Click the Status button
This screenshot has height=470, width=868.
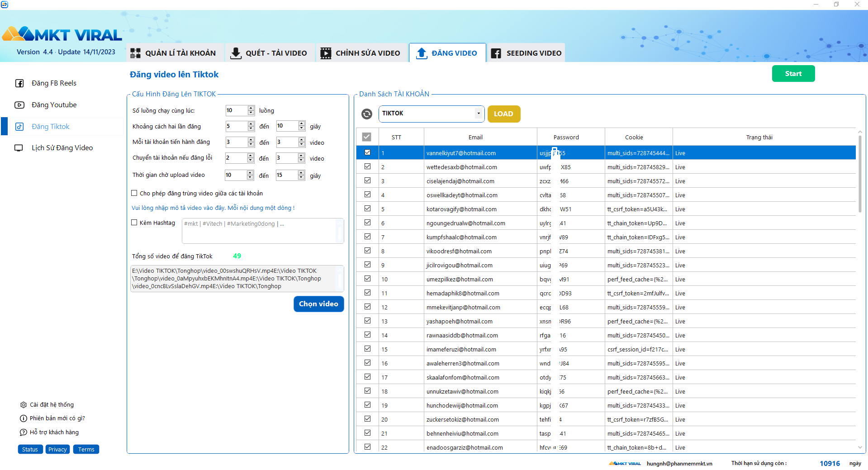(x=30, y=449)
